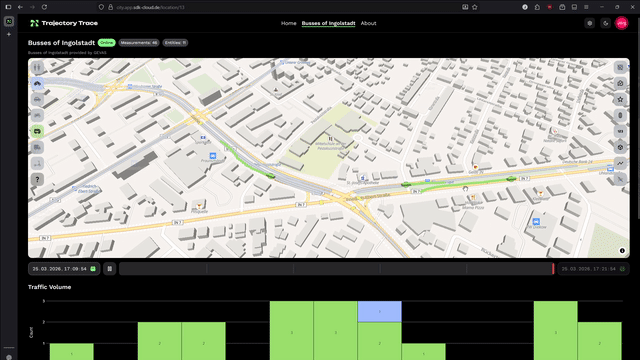Toggle the blue highlighted car filter
This screenshot has width=640, height=360.
coord(37,83)
